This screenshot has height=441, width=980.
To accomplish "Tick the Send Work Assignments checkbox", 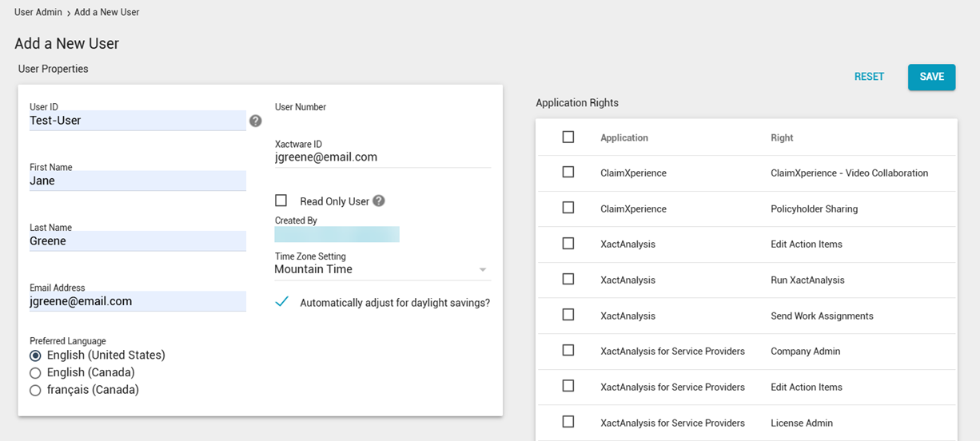I will (x=568, y=315).
